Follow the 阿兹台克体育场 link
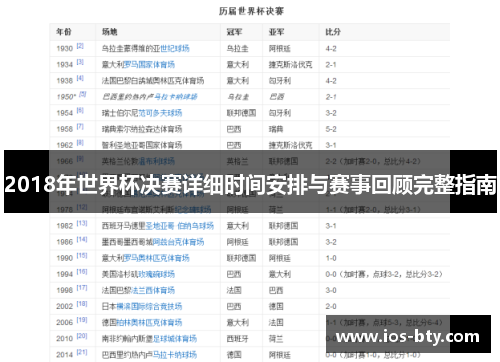This screenshot has width=500, height=362. point(178,242)
